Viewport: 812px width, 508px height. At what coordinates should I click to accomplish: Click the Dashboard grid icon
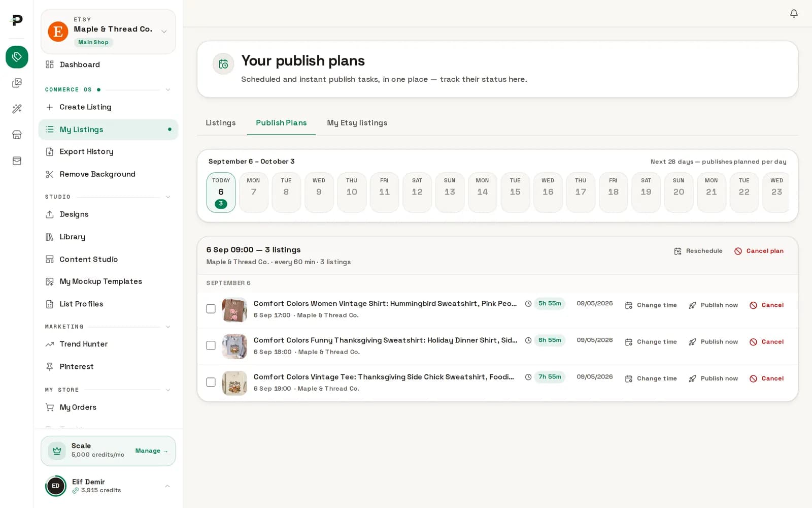coord(49,65)
